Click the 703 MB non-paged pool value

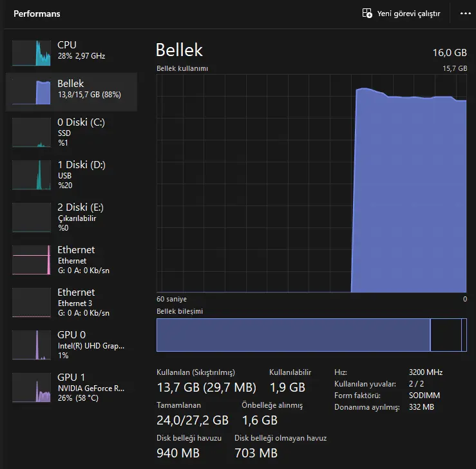[x=256, y=453]
